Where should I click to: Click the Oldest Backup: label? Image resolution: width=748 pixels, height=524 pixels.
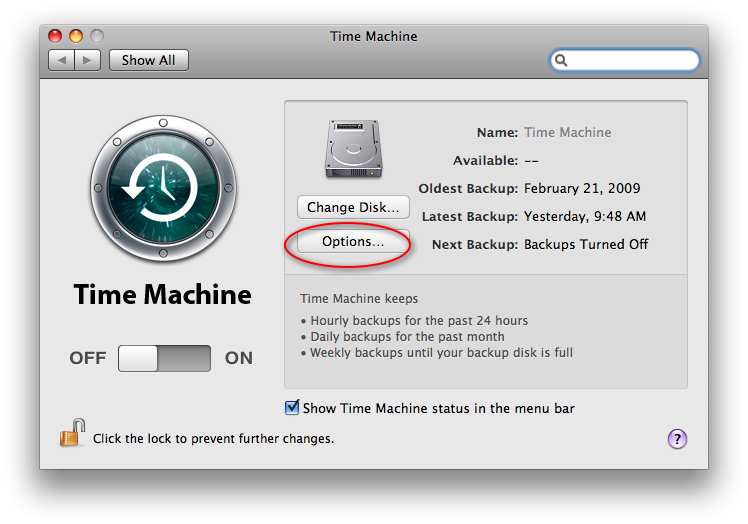468,189
